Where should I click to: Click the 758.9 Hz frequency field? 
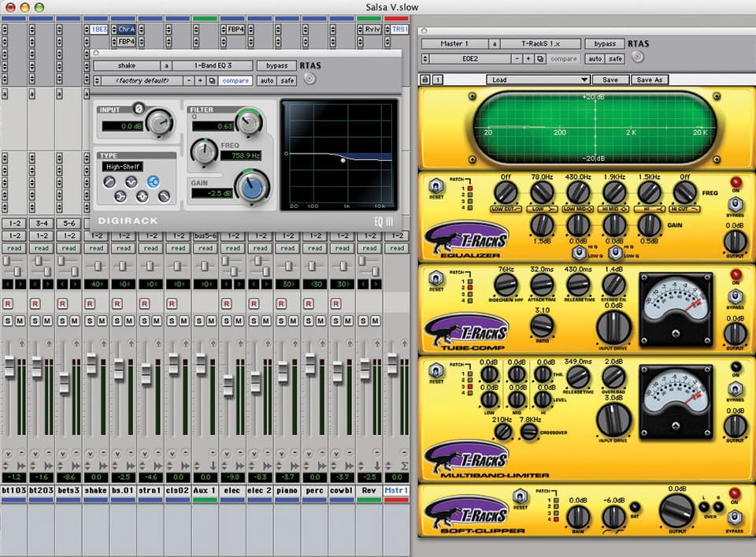tap(241, 155)
